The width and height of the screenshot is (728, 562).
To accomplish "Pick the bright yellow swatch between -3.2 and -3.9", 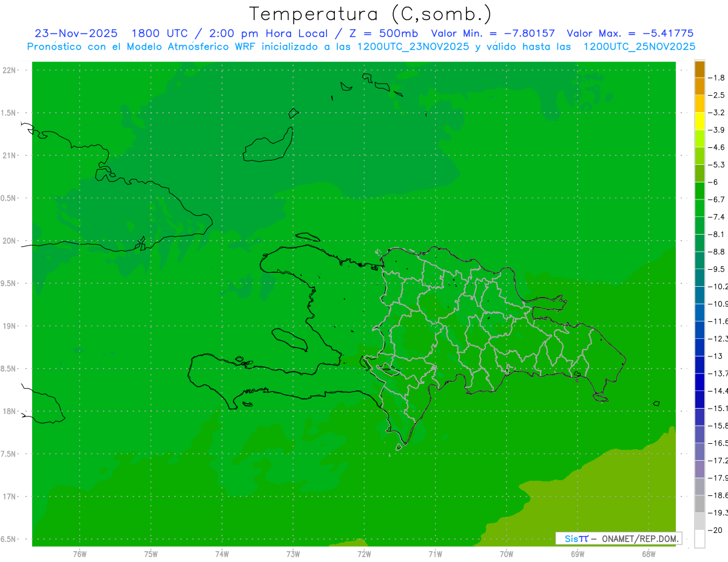I will (699, 121).
